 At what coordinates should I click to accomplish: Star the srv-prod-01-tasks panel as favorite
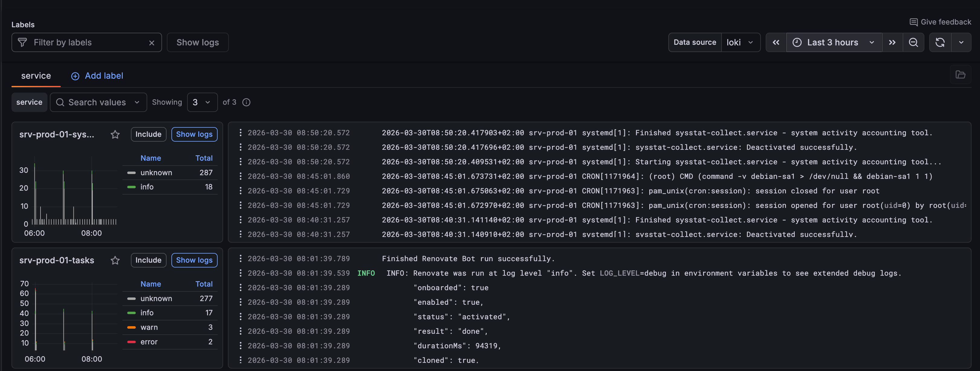tap(115, 261)
